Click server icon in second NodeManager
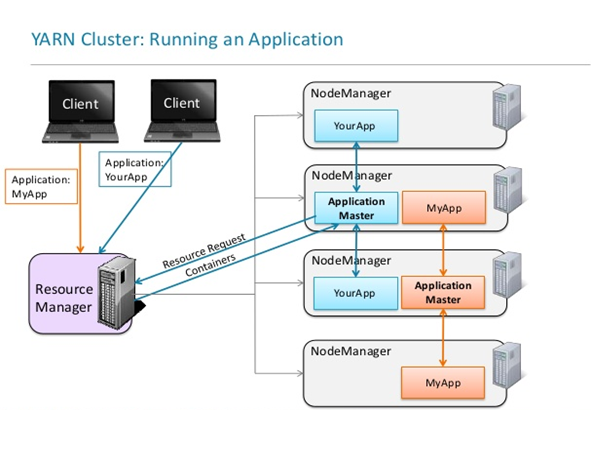Image resolution: width=591 pixels, height=461 pixels. 508,190
